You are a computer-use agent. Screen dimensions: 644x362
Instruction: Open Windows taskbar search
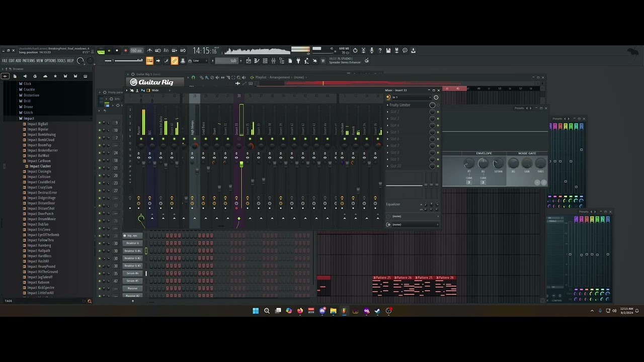[x=267, y=311]
